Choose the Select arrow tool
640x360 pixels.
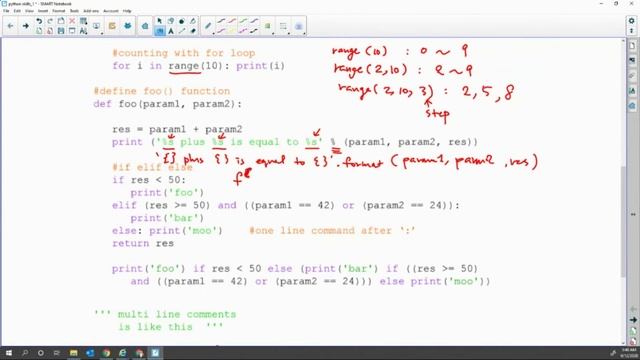[160, 21]
